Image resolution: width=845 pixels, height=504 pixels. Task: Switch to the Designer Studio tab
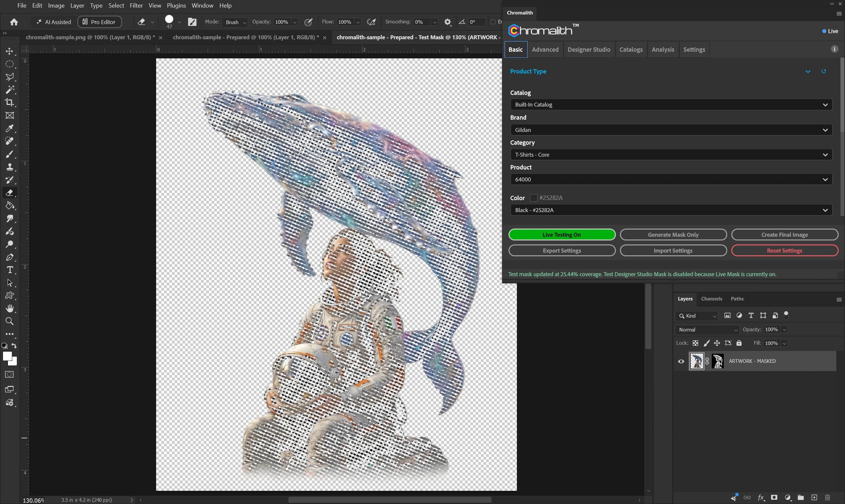point(589,49)
